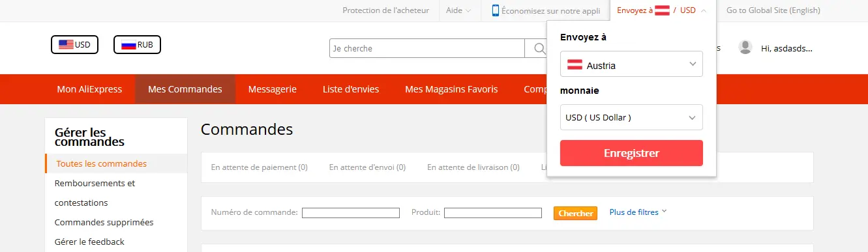Viewport: 868px width, 252px height.
Task: Focus the Produit input field
Action: [x=493, y=213]
